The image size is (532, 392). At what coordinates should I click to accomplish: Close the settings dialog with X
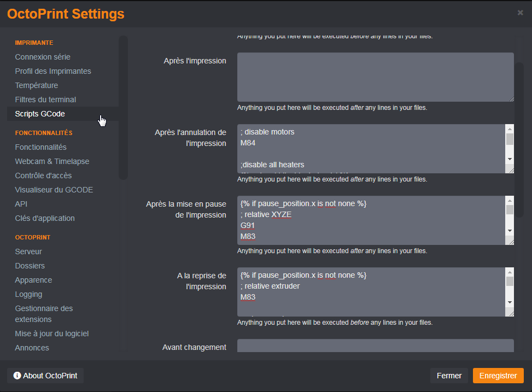[x=520, y=13]
